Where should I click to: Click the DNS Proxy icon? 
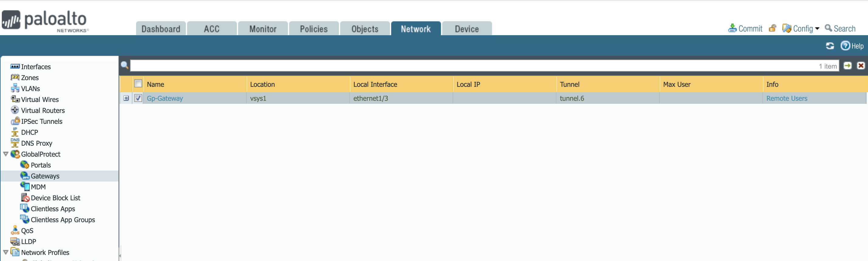(15, 143)
